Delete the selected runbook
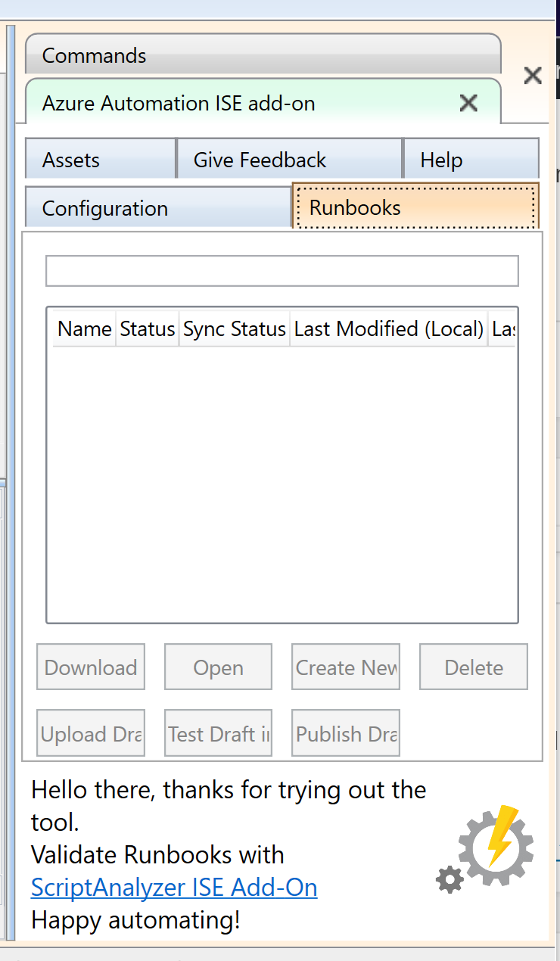Image resolution: width=560 pixels, height=961 pixels. (x=473, y=667)
